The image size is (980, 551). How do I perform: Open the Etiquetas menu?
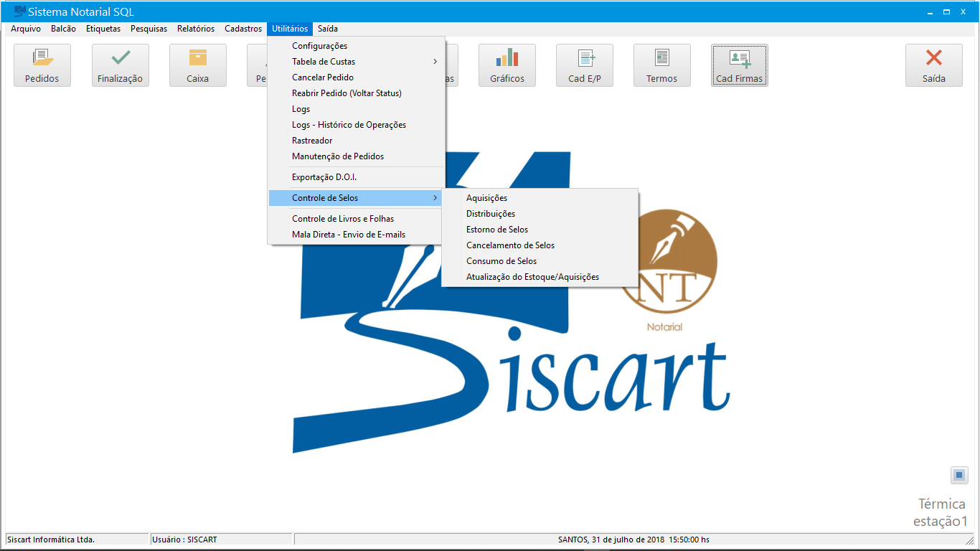(x=103, y=29)
